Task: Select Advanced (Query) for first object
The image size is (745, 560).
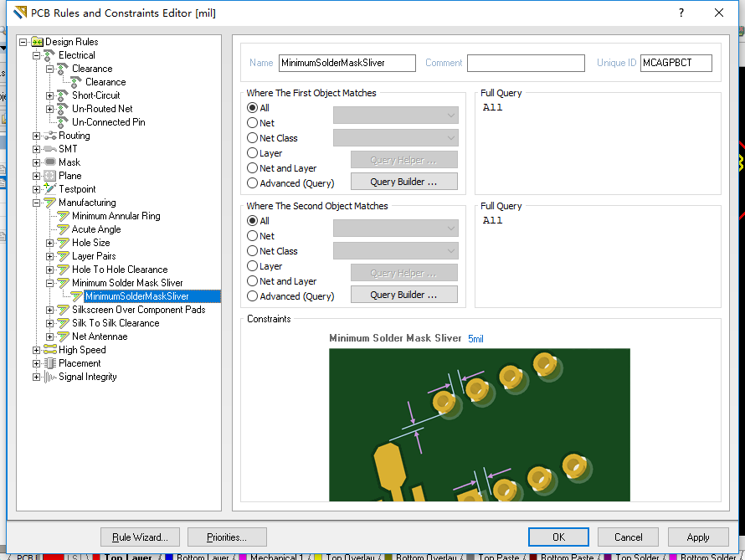Action: pos(252,183)
